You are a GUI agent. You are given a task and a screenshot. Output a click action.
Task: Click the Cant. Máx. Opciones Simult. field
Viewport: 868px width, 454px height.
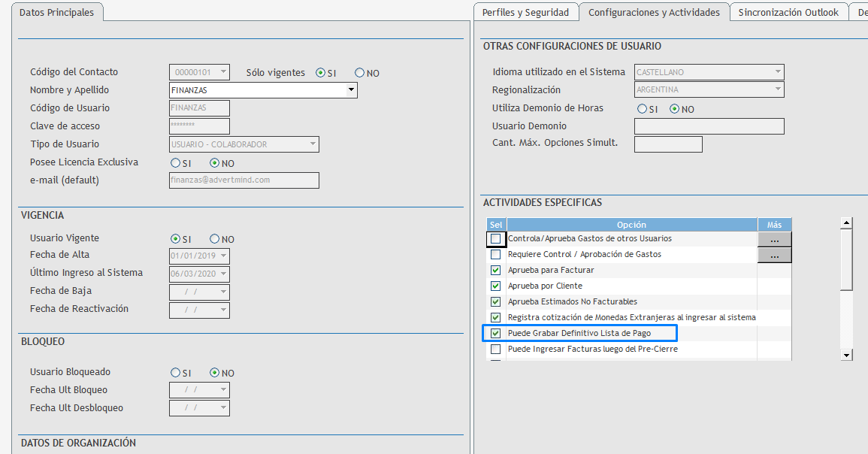[668, 144]
